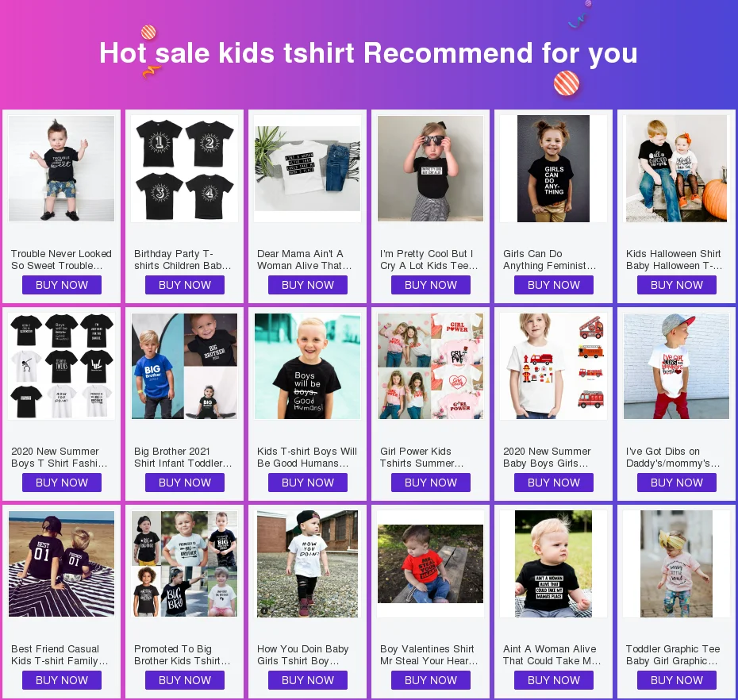
Task: Click BUY NOW for Big Brother 2021 Shirt
Action: (x=184, y=483)
